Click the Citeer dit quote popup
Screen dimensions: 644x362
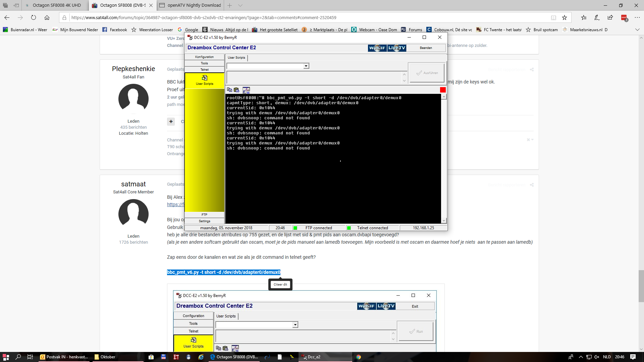click(280, 285)
